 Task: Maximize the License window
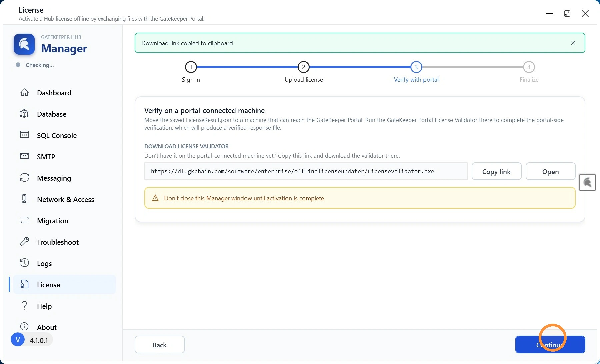tap(567, 13)
